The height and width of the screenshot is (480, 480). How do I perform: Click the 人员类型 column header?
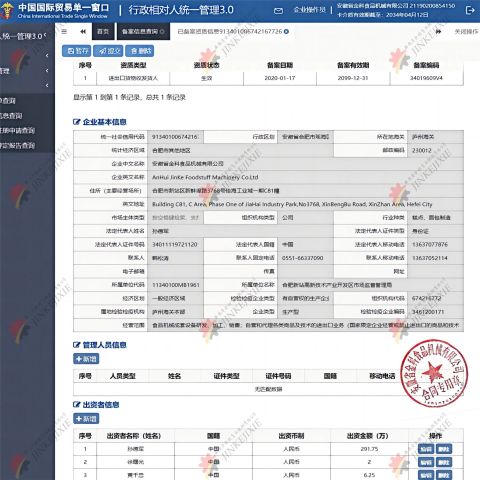(x=123, y=376)
